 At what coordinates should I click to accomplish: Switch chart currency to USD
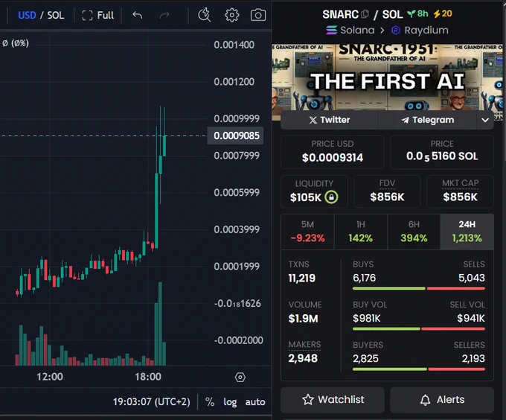pos(27,15)
